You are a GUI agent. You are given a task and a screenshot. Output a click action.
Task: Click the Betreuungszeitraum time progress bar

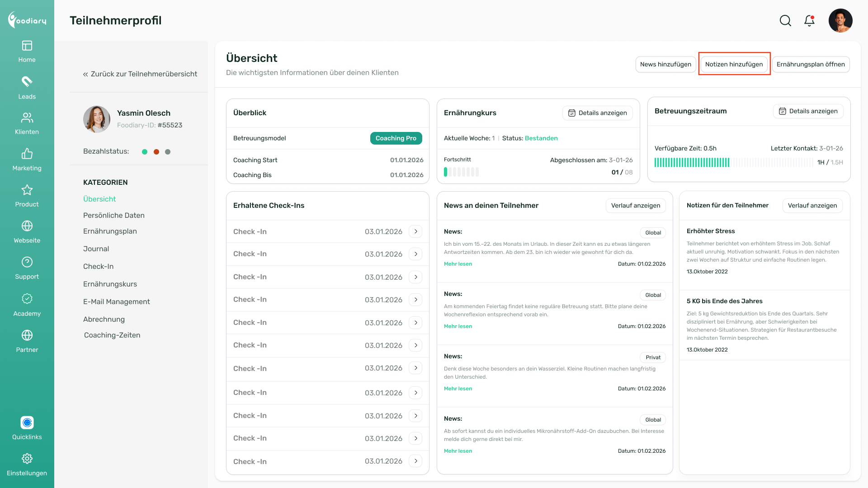pyautogui.click(x=733, y=162)
